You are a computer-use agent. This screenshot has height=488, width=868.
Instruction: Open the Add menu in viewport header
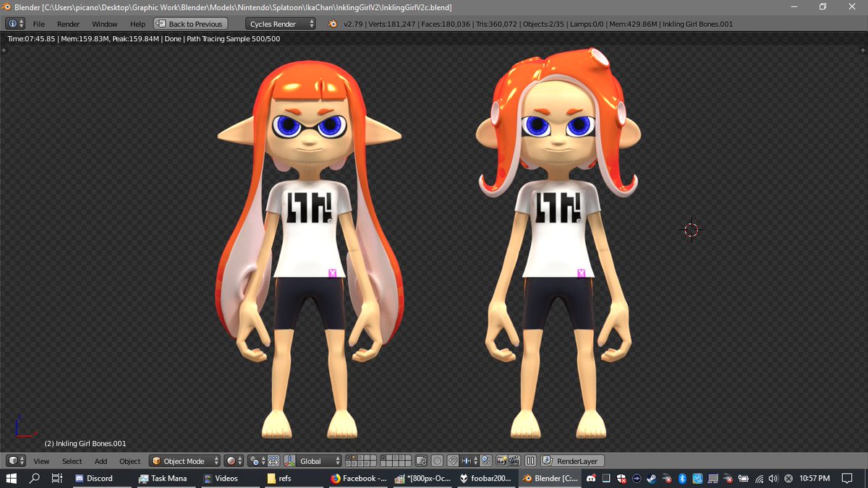pyautogui.click(x=101, y=461)
